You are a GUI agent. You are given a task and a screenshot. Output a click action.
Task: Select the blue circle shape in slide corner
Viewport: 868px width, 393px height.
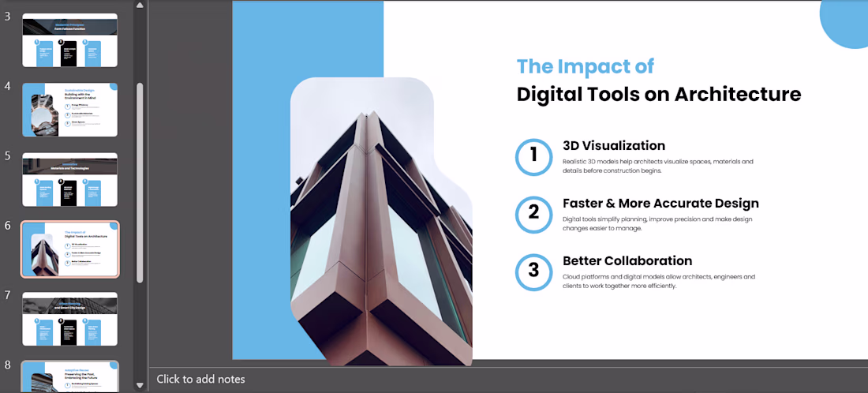[x=844, y=24]
